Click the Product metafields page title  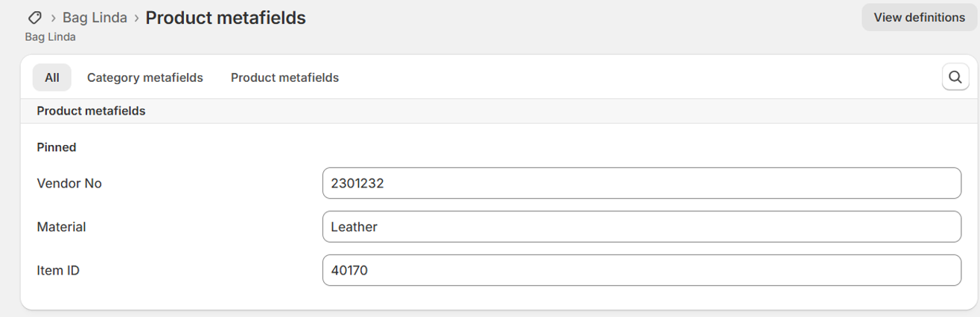pyautogui.click(x=226, y=18)
